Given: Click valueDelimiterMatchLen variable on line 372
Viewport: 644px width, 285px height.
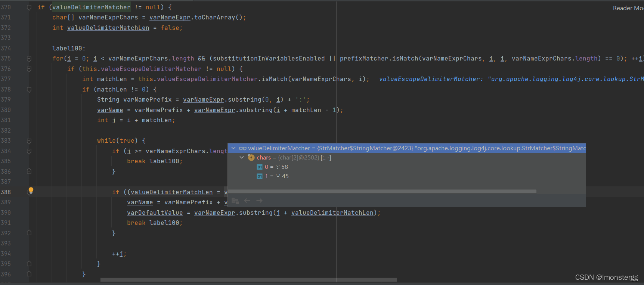Looking at the screenshot, I should pos(108,28).
